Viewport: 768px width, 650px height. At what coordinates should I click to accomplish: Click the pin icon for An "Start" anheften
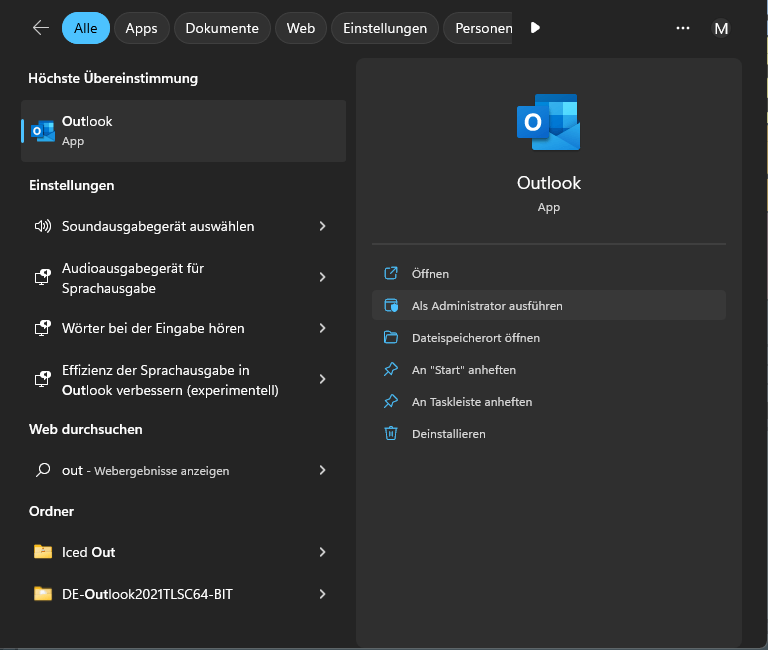[391, 370]
